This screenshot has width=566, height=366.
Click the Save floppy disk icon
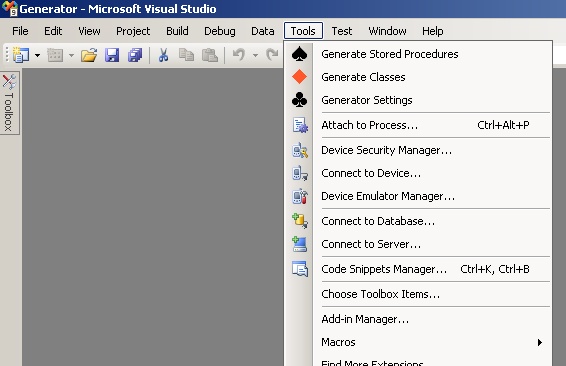[112, 55]
